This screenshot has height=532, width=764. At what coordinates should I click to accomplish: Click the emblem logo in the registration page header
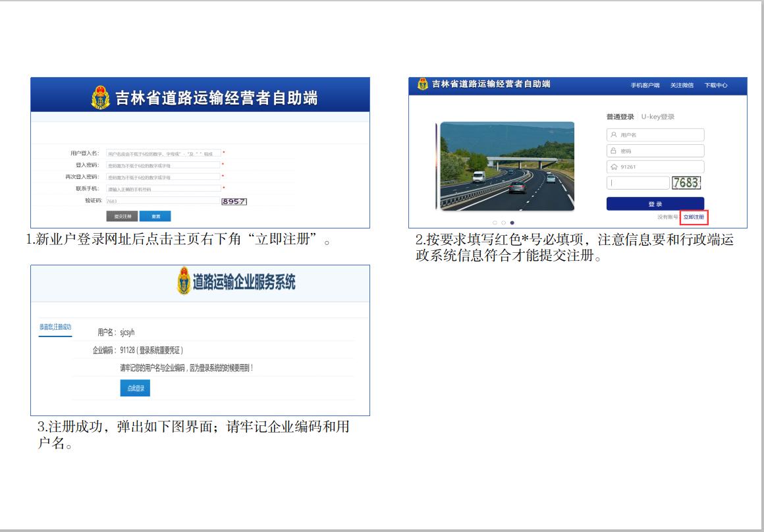pos(100,97)
